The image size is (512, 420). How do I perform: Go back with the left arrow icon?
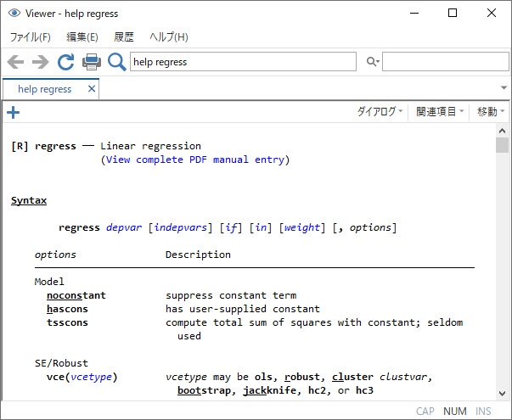pos(15,62)
